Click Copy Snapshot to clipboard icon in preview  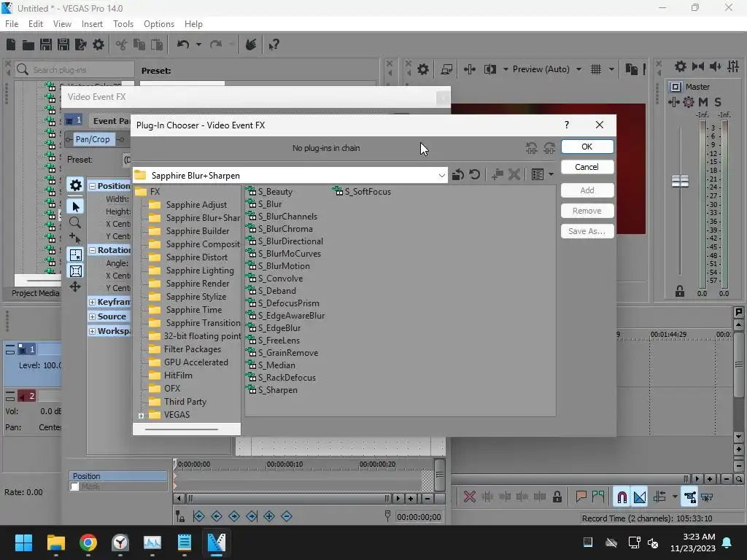click(x=632, y=69)
